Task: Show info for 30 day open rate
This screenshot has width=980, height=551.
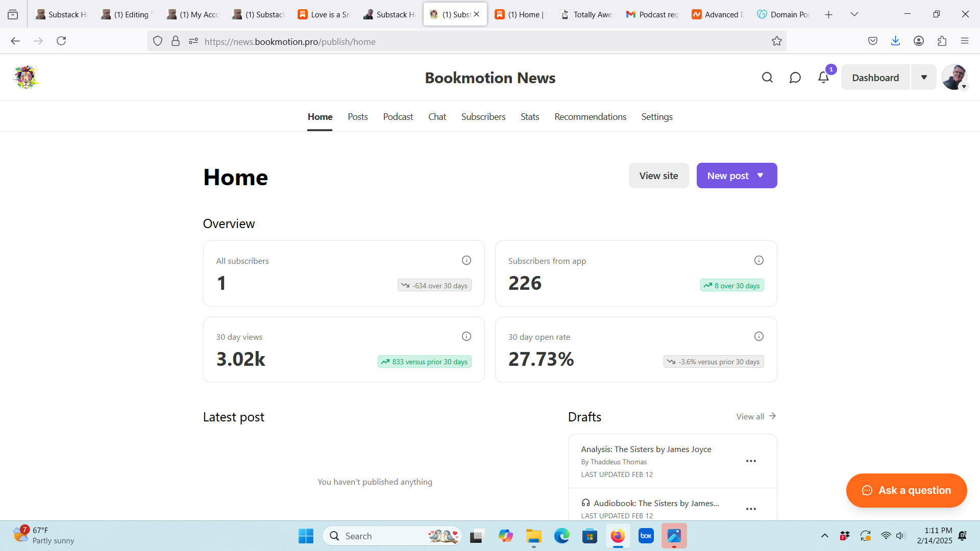Action: 759,336
